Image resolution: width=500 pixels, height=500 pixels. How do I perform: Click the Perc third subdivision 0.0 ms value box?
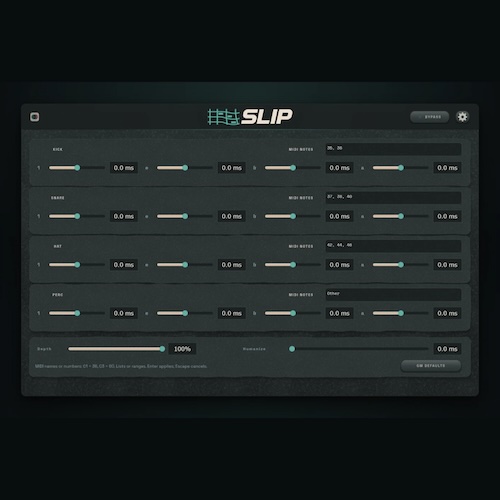tap(340, 313)
